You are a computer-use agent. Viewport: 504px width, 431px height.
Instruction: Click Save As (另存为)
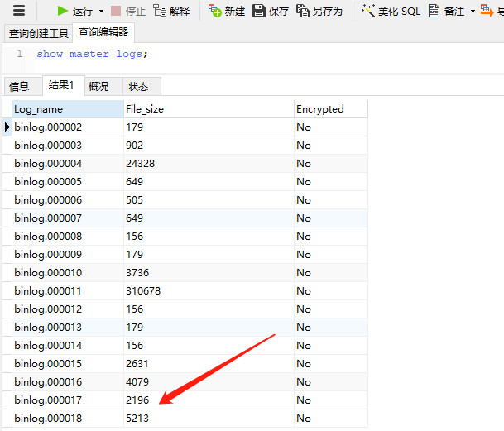click(x=319, y=12)
